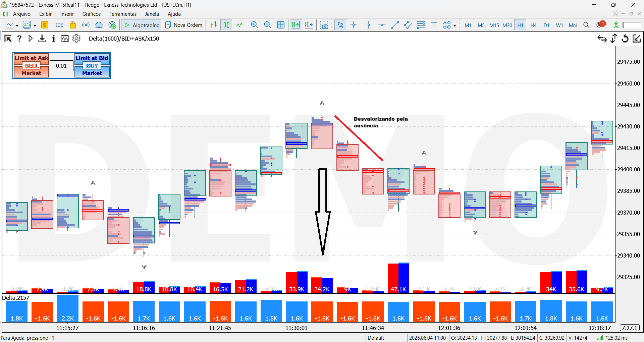
Task: Expand the objects shapes dropdown arrow
Action: click(454, 25)
